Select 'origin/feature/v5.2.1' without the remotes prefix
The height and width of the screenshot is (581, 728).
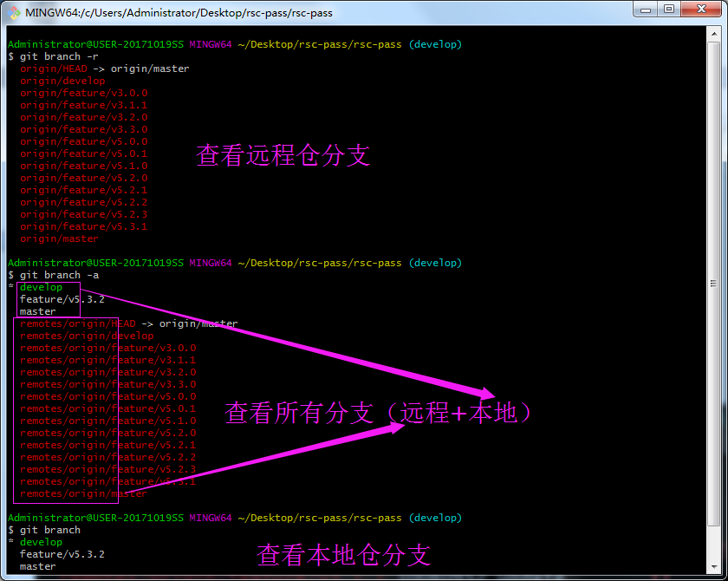tap(83, 190)
